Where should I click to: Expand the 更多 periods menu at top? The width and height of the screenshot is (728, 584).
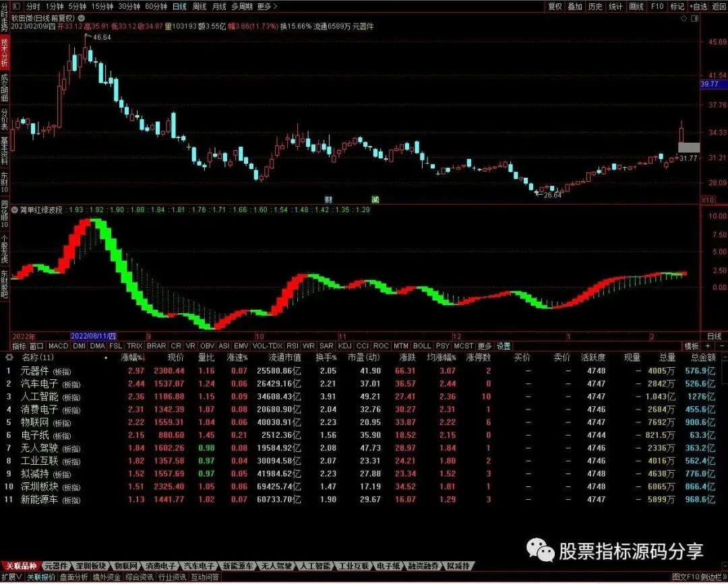click(x=267, y=7)
